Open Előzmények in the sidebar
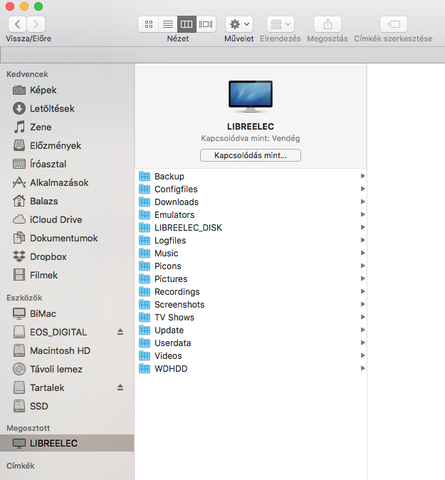This screenshot has width=445, height=480. 67,145
